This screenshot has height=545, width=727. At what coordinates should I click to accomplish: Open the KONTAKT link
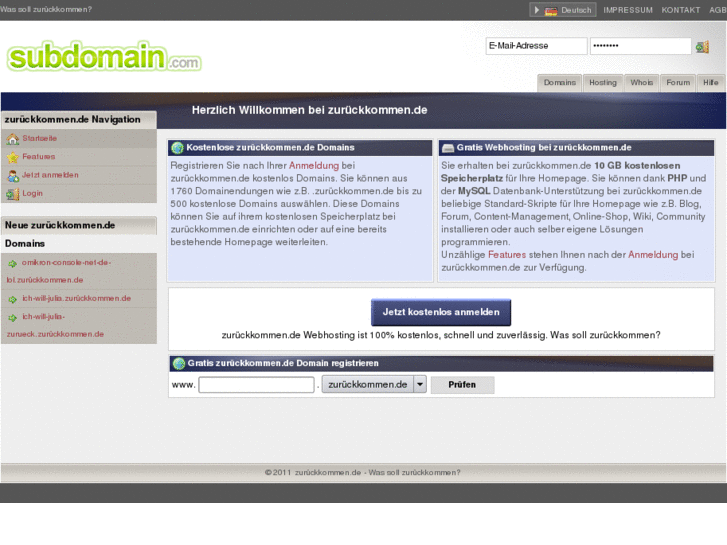681,10
